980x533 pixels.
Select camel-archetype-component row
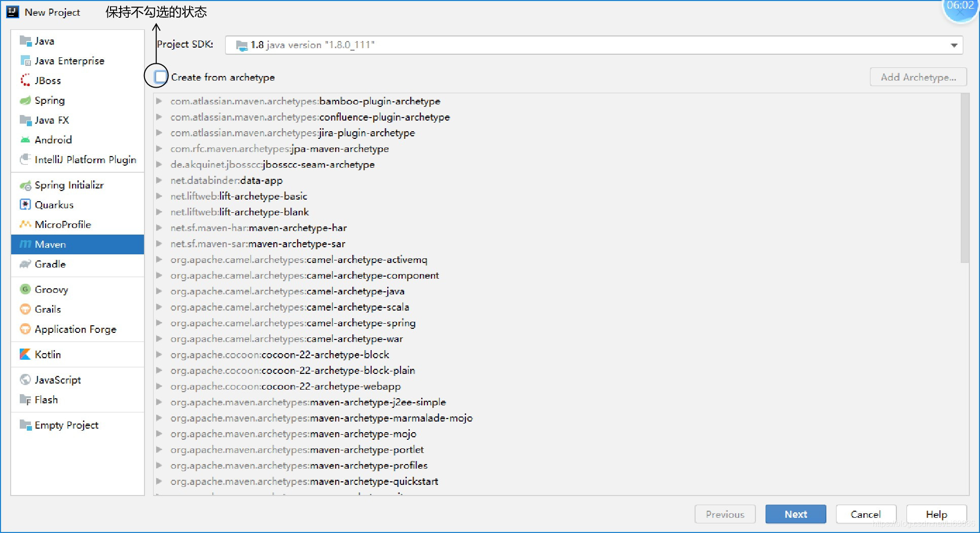tap(557, 276)
